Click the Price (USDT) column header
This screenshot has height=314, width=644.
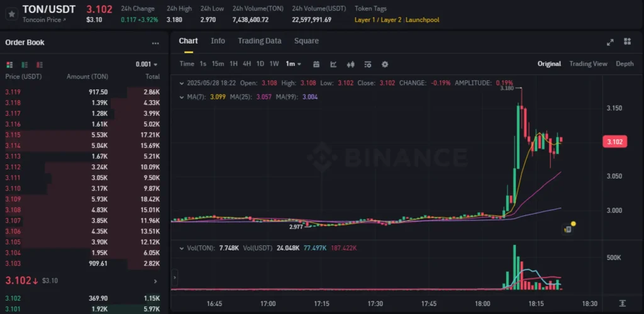click(x=23, y=77)
